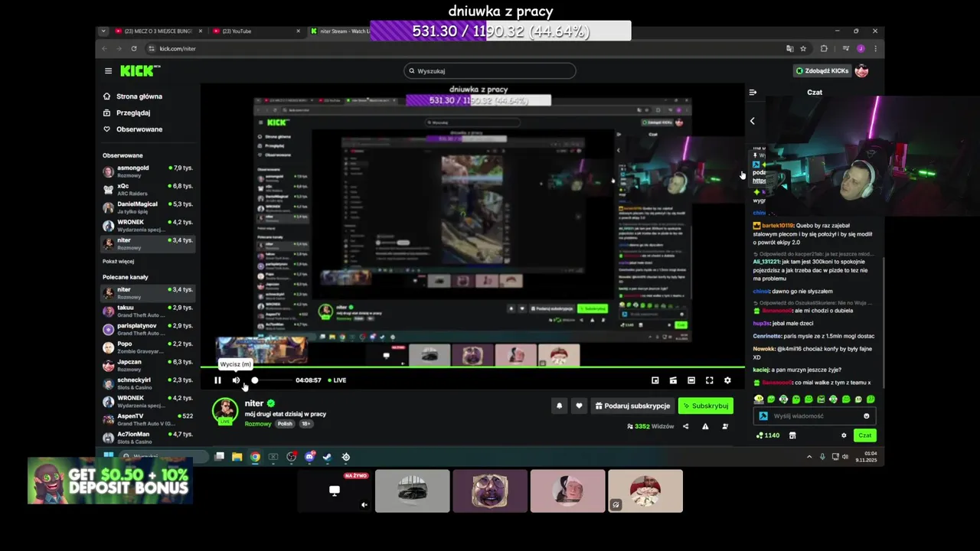
Task: Open Steam from the taskbar
Action: coord(327,457)
